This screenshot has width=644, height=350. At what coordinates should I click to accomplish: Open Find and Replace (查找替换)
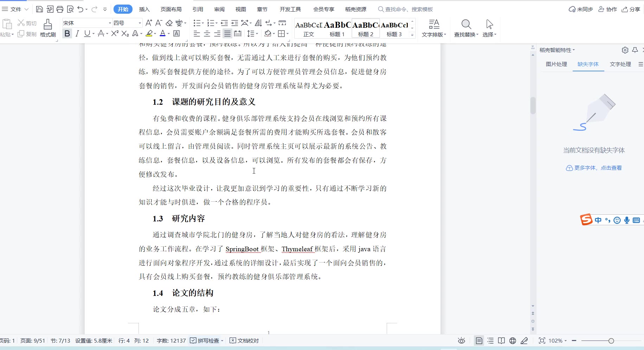466,28
